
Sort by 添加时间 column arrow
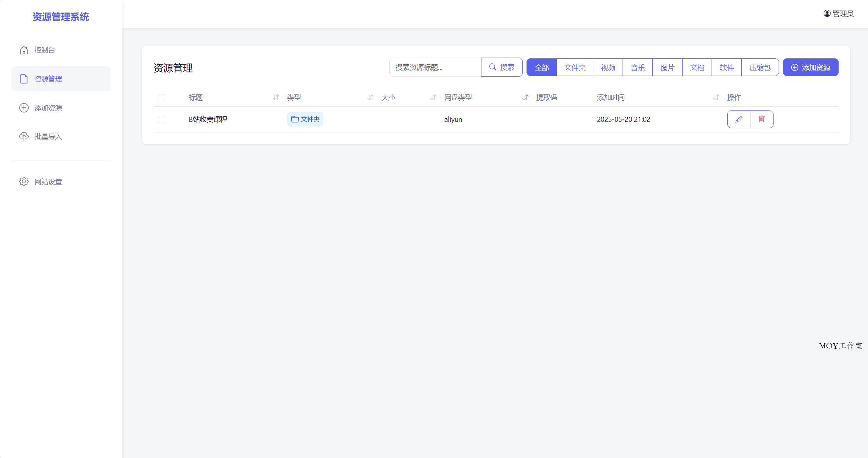pyautogui.click(x=716, y=97)
